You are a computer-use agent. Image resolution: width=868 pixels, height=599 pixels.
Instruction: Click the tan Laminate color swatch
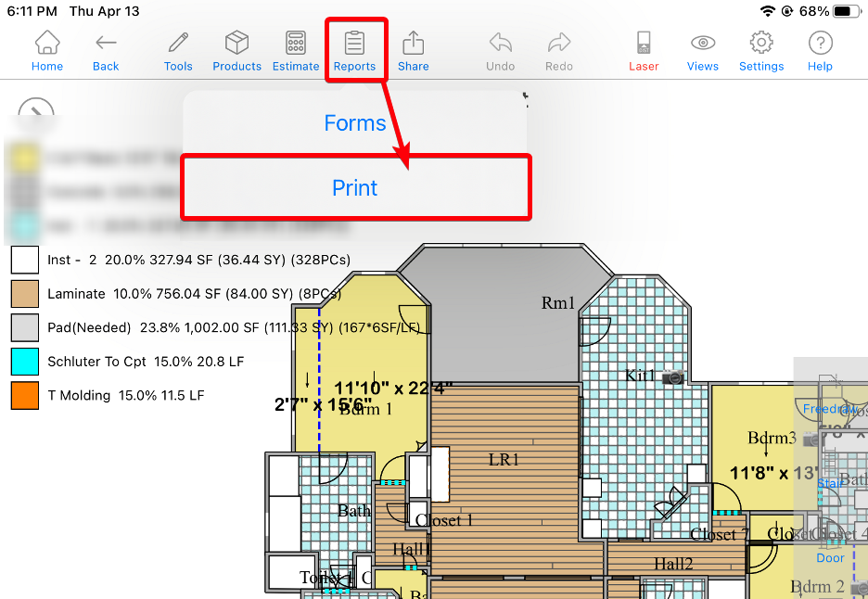tap(25, 293)
